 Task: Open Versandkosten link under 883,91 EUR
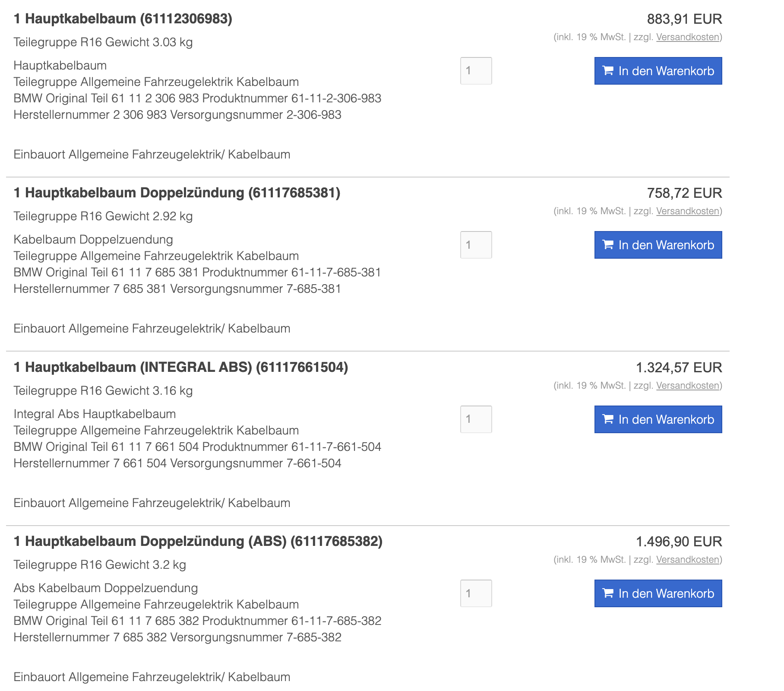tap(687, 37)
